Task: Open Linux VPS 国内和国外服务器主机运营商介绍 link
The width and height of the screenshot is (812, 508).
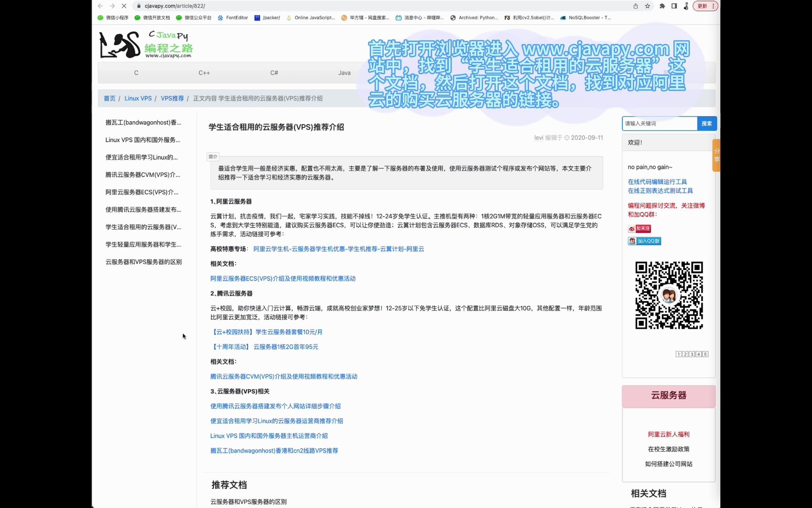Action: (x=269, y=436)
